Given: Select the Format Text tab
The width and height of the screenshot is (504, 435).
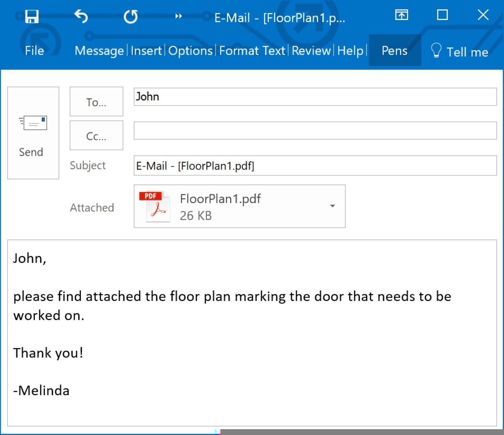Looking at the screenshot, I should [252, 51].
